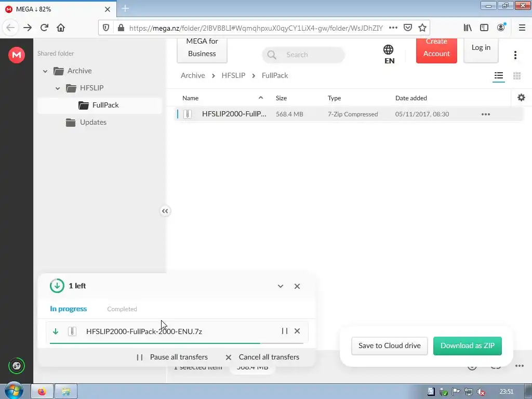This screenshot has height=399, width=532.
Task: Cancel all transfers
Action: pos(262,357)
